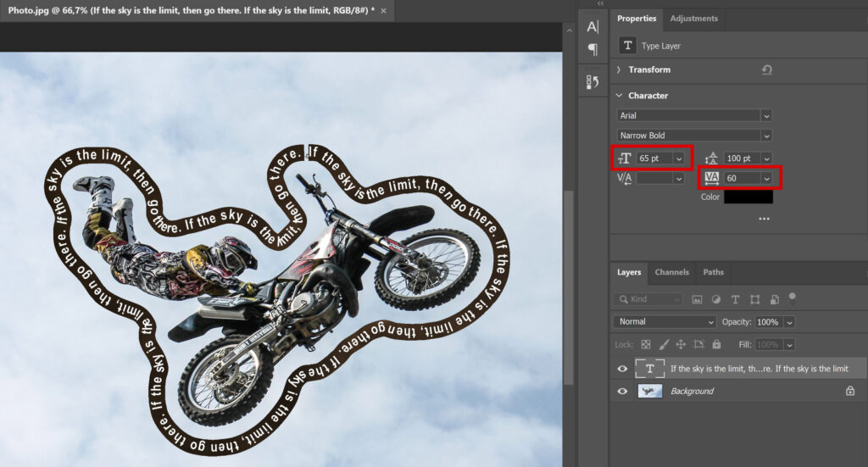Screen dimensions: 868x467
Task: Click the leading 100 pt field
Action: pyautogui.click(x=742, y=158)
